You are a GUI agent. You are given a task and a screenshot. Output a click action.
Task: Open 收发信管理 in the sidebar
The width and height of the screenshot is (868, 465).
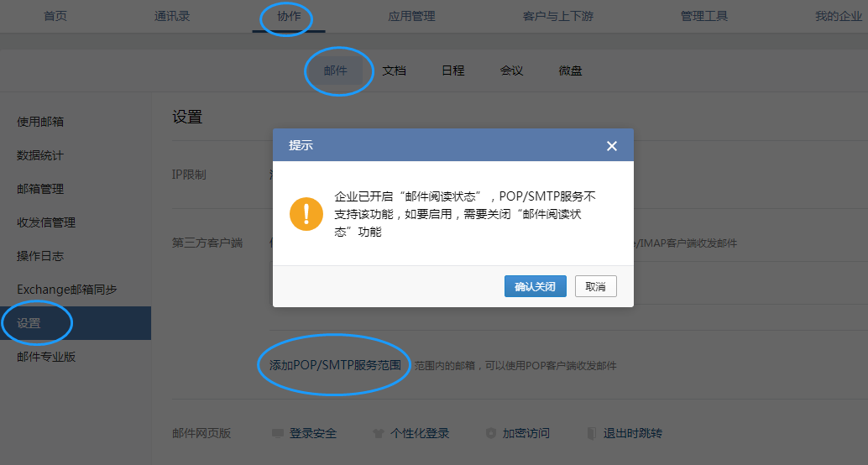46,222
